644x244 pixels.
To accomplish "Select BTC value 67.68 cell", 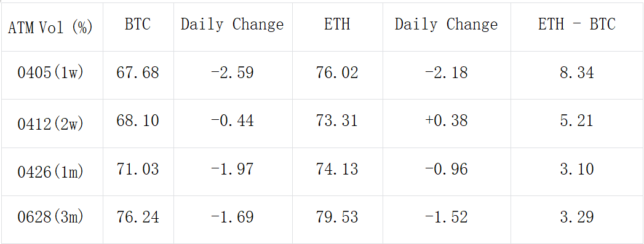I will point(138,75).
